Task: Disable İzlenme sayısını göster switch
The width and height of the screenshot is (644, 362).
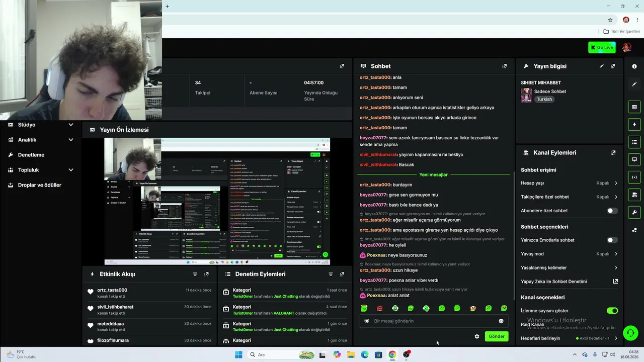Action: pyautogui.click(x=612, y=311)
